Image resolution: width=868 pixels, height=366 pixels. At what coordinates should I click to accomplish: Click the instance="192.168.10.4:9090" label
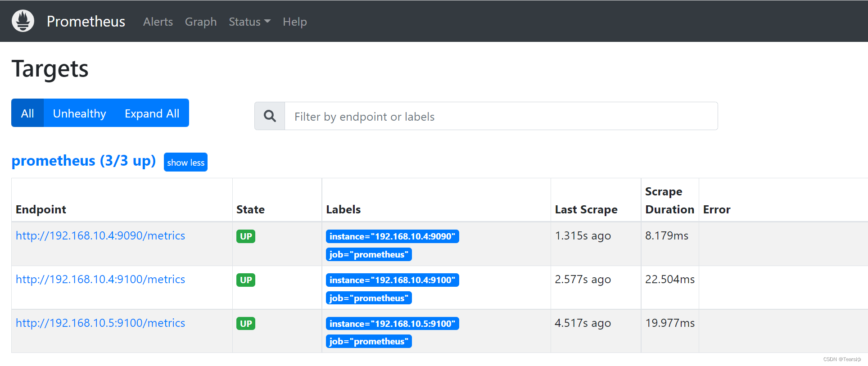pos(393,236)
